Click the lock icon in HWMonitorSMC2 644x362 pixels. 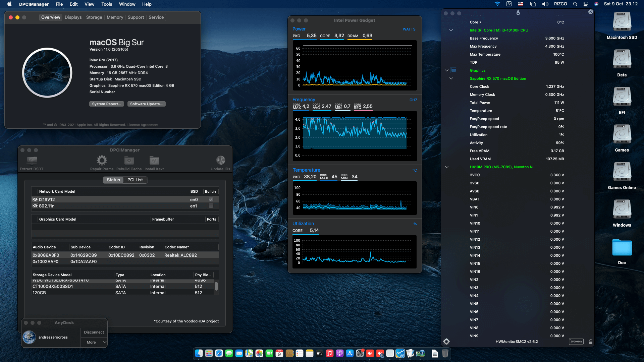pos(591,342)
